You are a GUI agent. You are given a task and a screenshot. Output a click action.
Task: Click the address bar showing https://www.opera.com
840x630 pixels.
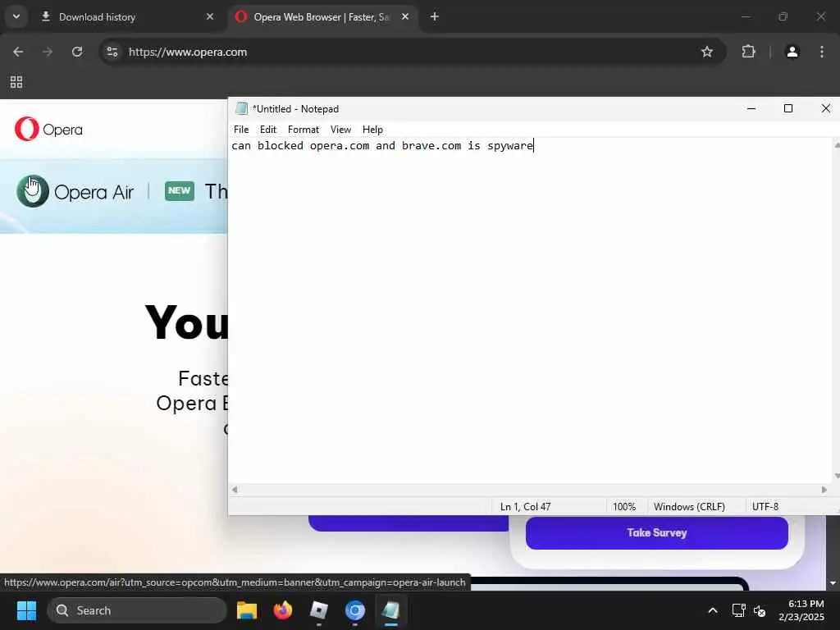click(413, 52)
